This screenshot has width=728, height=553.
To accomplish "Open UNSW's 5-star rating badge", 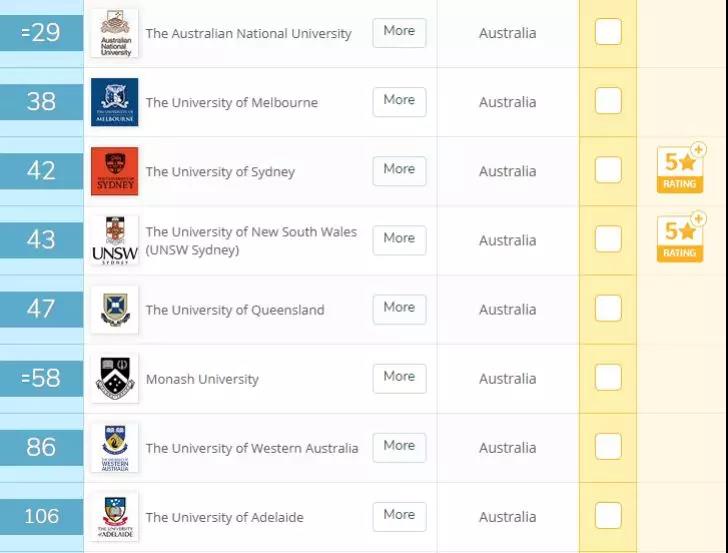I will [x=681, y=237].
